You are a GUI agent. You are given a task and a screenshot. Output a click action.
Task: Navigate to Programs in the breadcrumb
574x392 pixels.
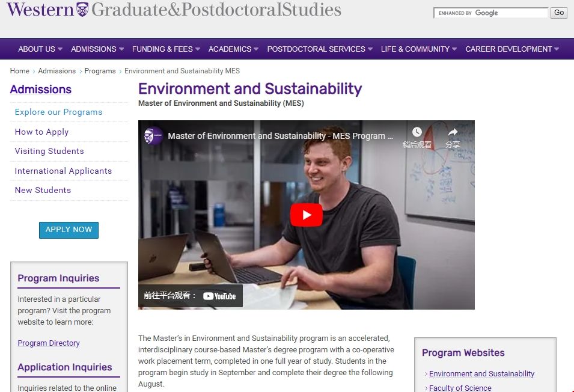point(100,71)
